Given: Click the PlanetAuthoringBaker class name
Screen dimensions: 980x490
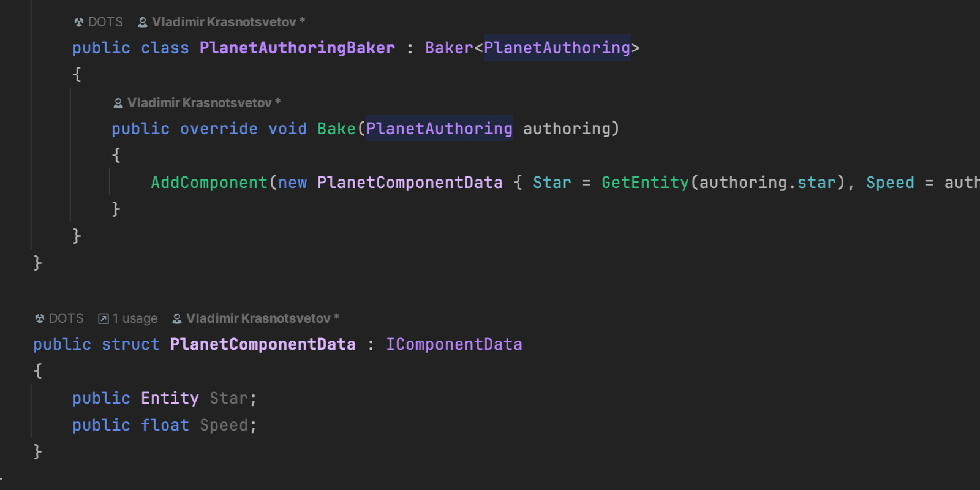Looking at the screenshot, I should [x=297, y=48].
